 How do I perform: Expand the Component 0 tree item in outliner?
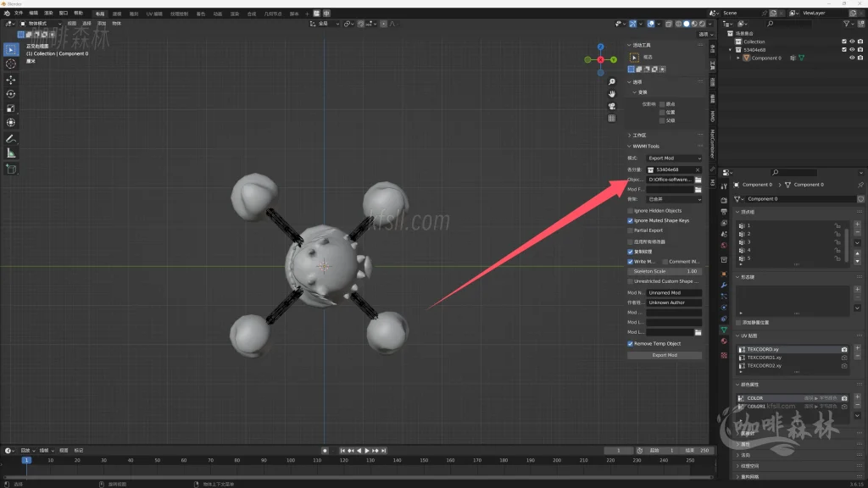[737, 58]
